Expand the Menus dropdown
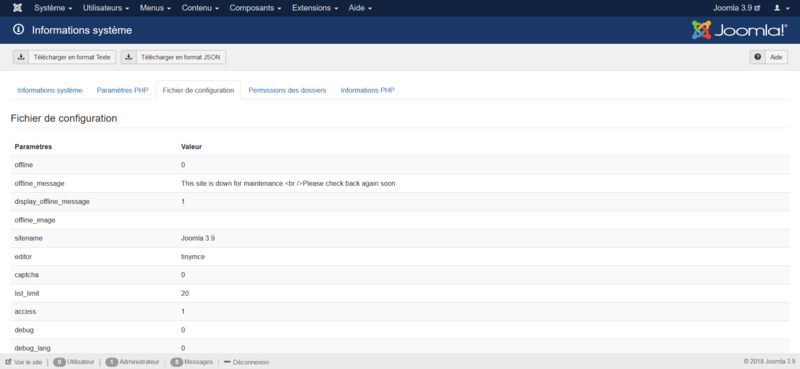 155,8
